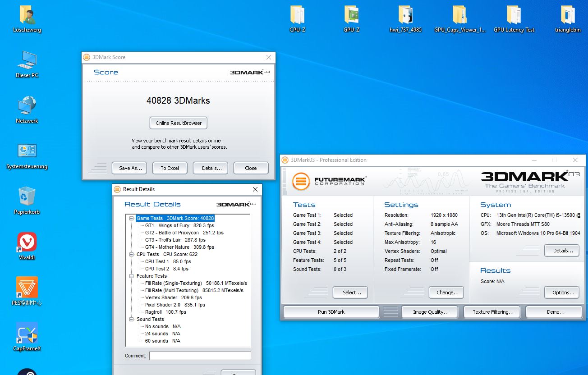Select the GT1 Wings of Fury row
Image resolution: width=588 pixels, height=375 pixels.
click(179, 225)
